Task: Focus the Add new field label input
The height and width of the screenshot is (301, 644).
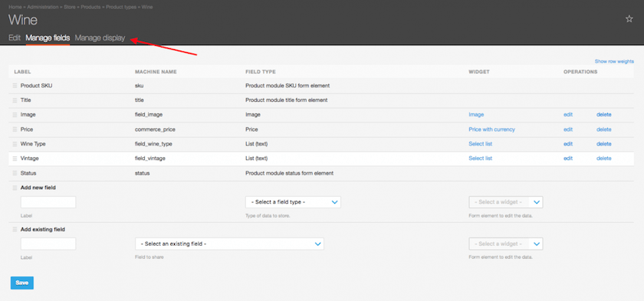Action: pos(48,202)
